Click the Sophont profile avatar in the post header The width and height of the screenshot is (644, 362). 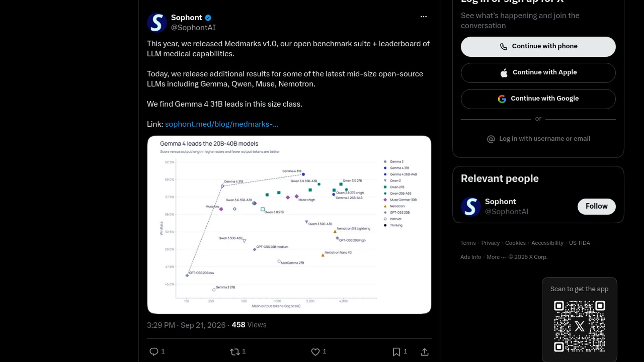click(x=157, y=22)
